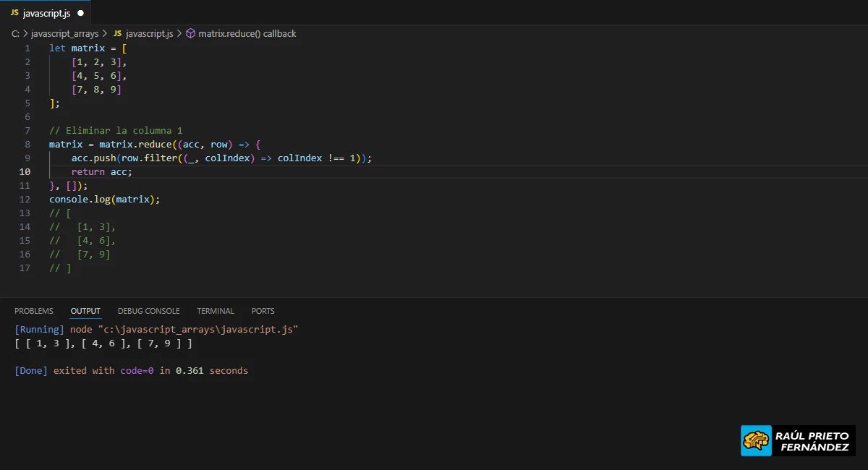Select the OUTPUT tab in the bottom panel

(85, 310)
